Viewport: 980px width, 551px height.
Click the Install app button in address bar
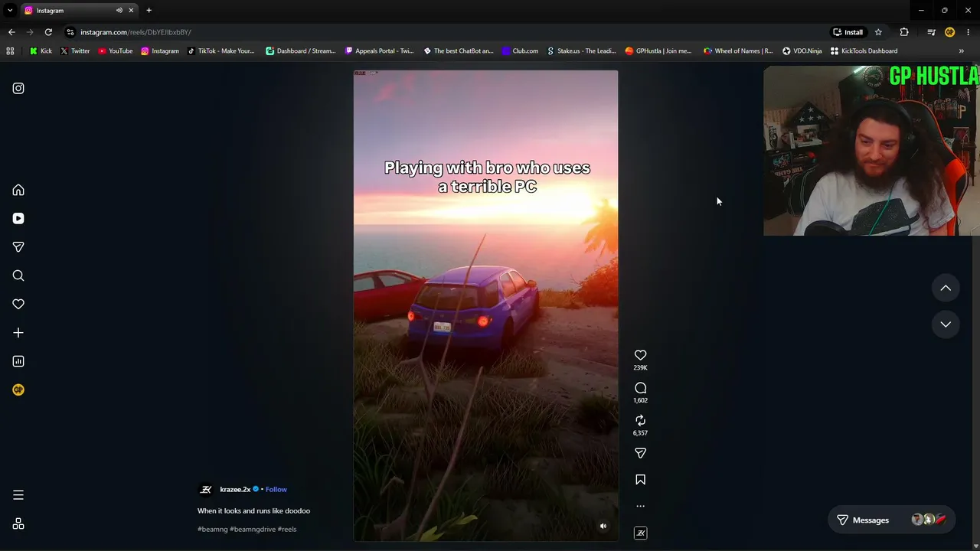pos(848,32)
